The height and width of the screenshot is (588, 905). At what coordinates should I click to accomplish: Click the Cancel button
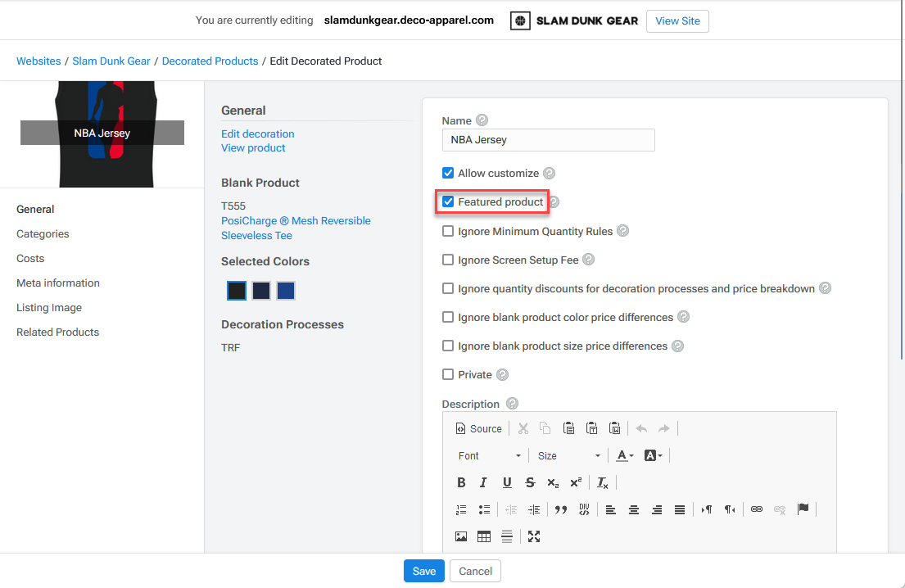tap(476, 572)
